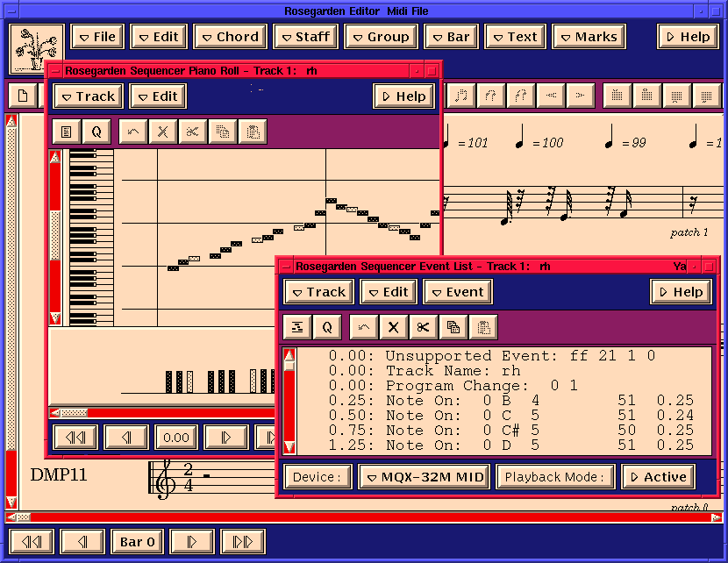
Task: Open the MQX-32M MIDI device dropdown
Action: point(425,477)
